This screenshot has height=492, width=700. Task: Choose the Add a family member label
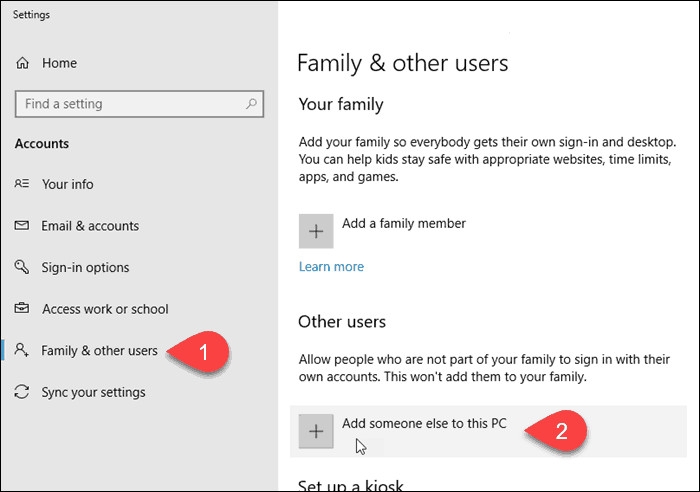click(x=403, y=223)
